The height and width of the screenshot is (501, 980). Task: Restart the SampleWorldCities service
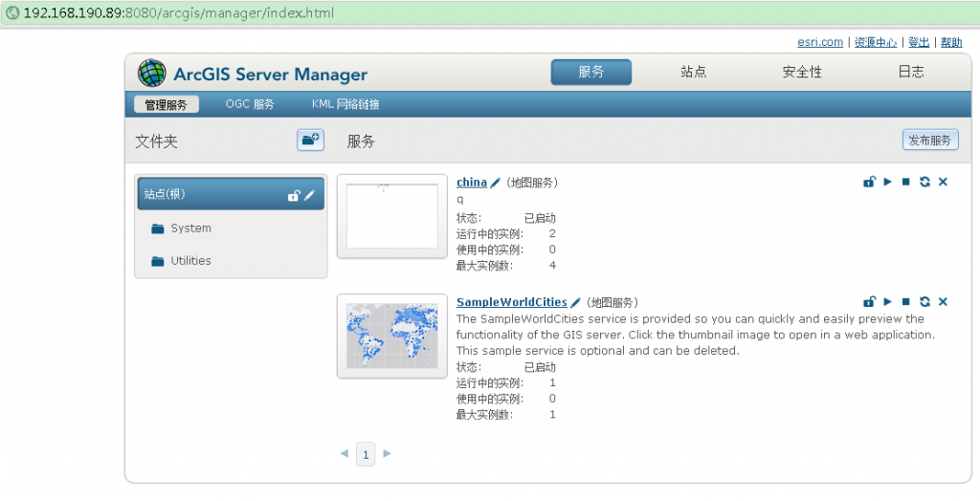pos(924,302)
